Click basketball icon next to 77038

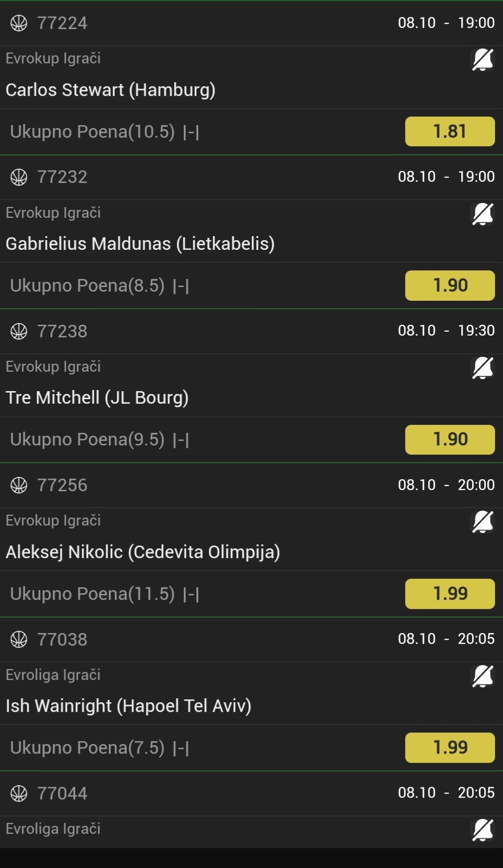tap(19, 639)
